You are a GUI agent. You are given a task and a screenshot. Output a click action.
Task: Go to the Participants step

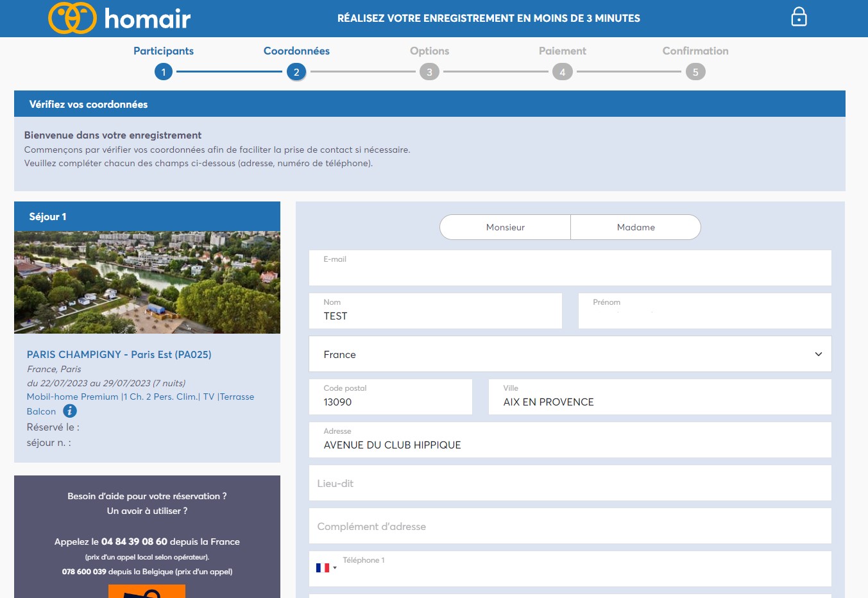[x=164, y=51]
